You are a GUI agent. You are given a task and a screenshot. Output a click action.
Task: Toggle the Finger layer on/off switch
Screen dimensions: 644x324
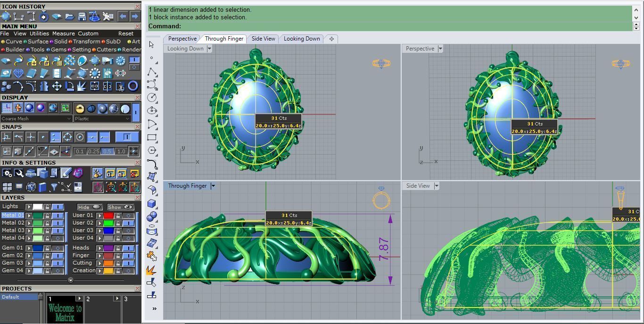coord(128,255)
